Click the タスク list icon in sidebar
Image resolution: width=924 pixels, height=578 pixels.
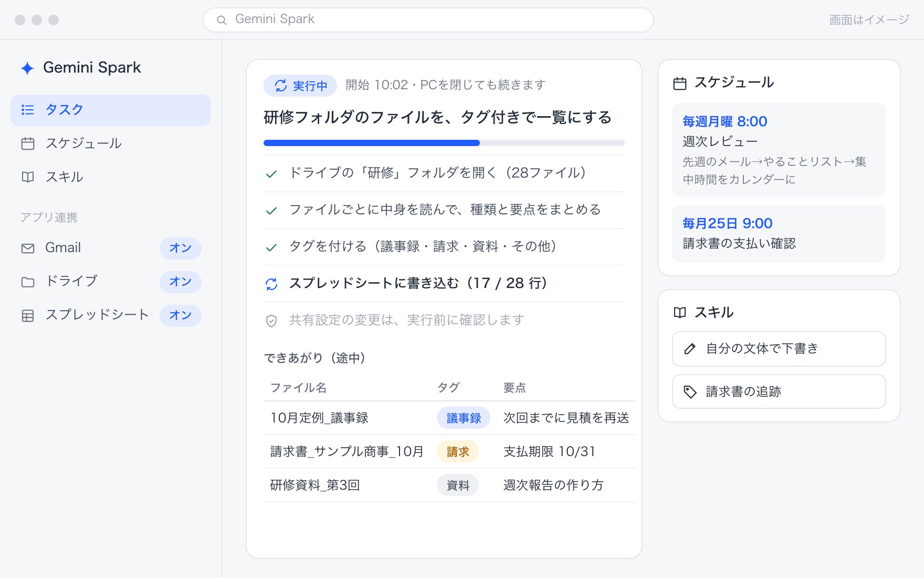pyautogui.click(x=27, y=110)
